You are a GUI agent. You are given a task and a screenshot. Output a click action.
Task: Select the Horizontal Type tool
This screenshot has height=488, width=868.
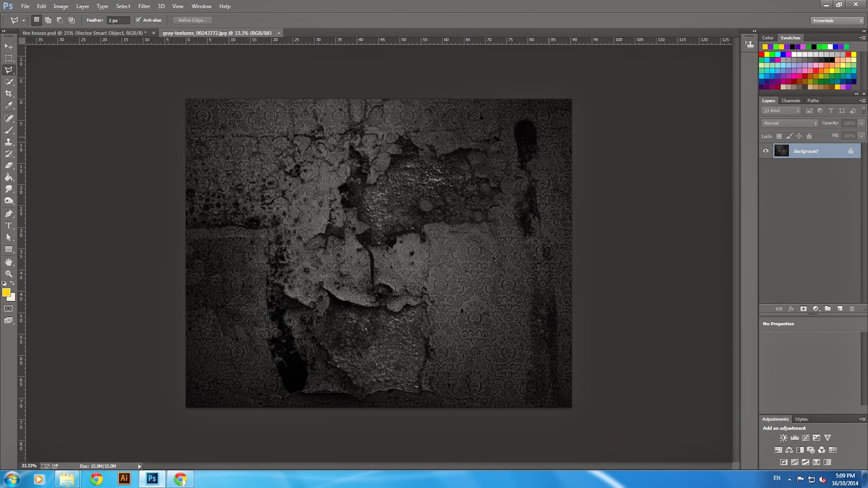9,226
